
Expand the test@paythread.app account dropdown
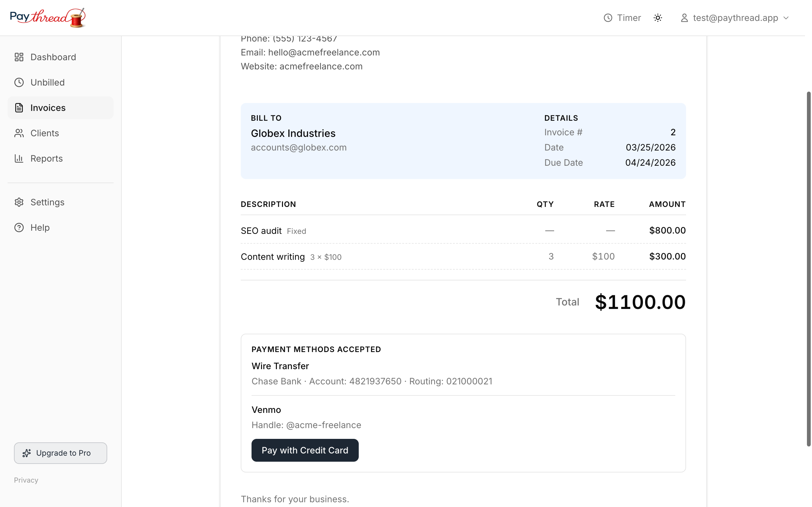click(735, 18)
